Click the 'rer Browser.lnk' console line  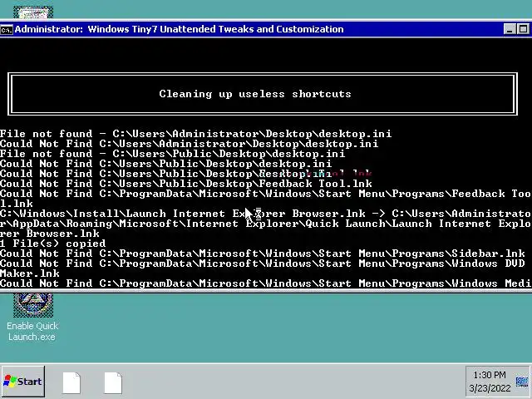(50, 234)
